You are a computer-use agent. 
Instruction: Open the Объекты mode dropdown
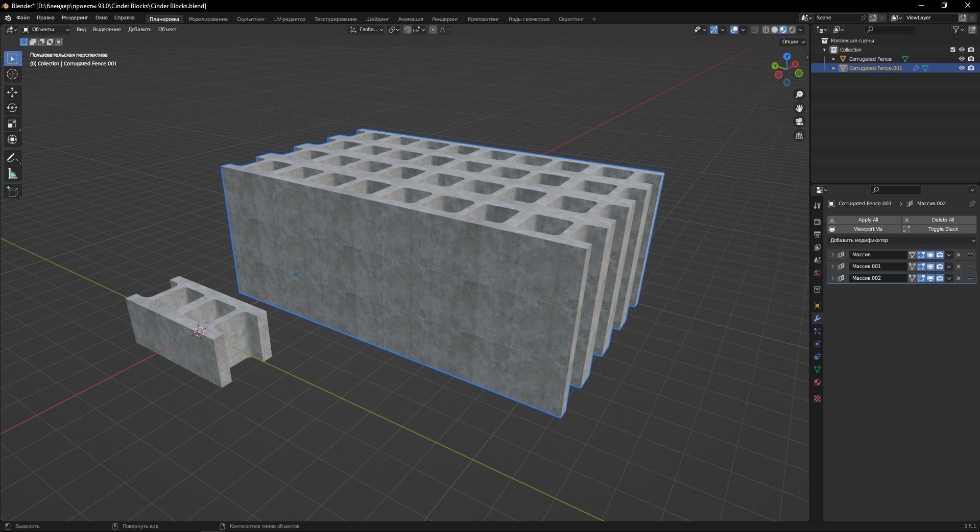point(46,30)
